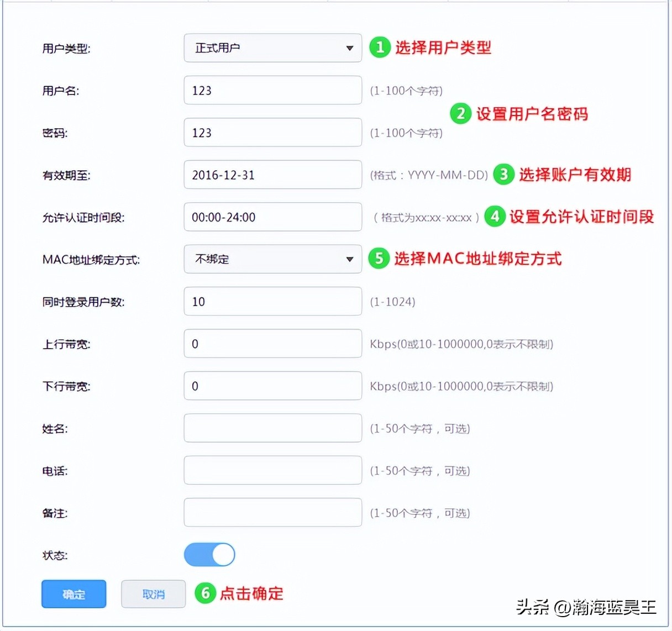Select the 密码 input field
Screen dimensions: 672x631
(x=272, y=132)
